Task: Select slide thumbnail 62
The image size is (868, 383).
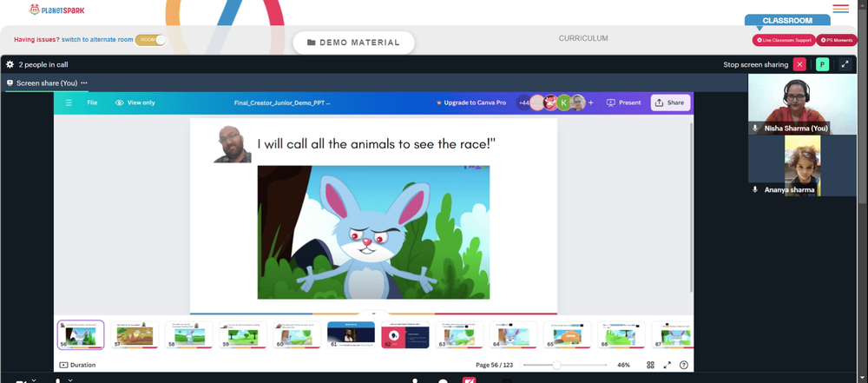Action: point(405,334)
